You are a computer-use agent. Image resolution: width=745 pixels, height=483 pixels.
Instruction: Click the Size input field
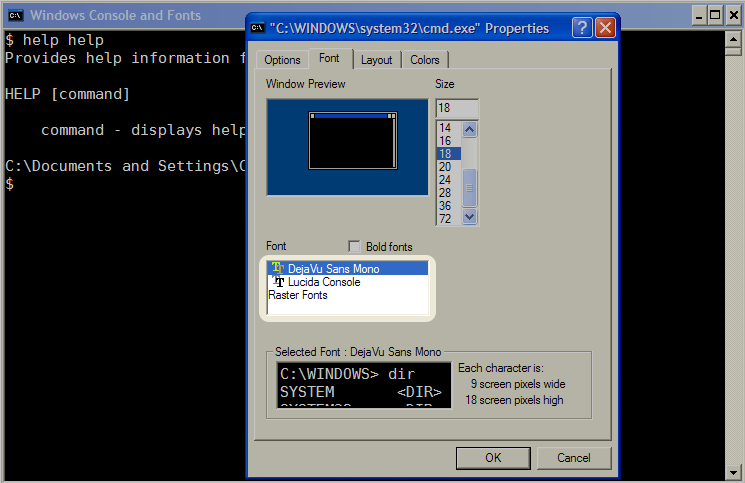coord(457,108)
